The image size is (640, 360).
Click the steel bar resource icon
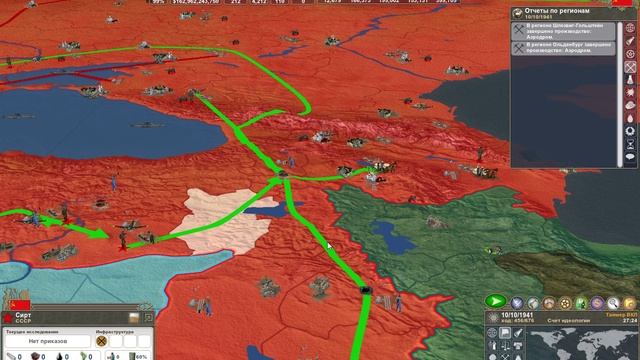coord(10,356)
